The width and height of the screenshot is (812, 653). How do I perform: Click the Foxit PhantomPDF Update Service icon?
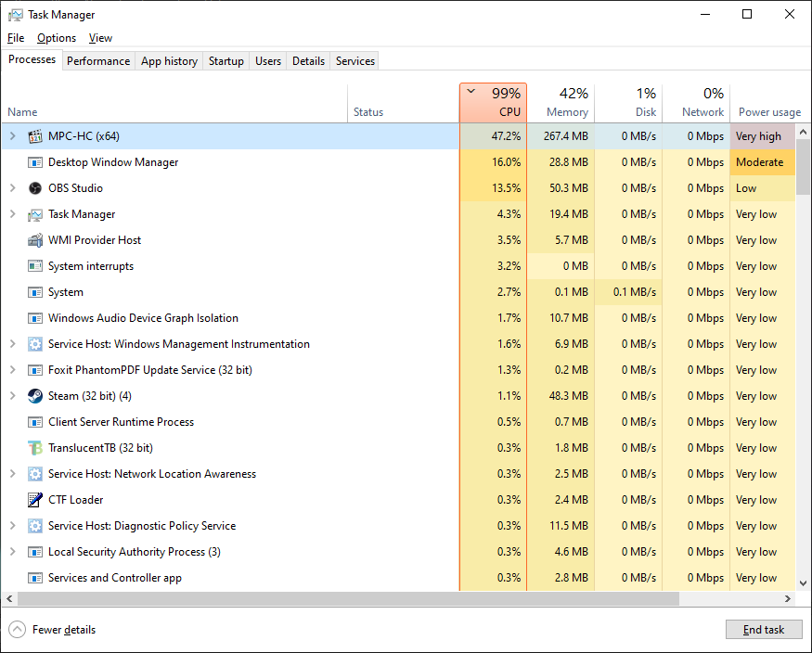coord(34,369)
